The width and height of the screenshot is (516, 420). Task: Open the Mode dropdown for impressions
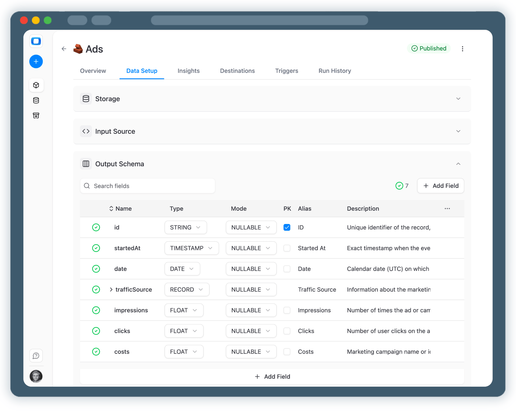tap(251, 310)
